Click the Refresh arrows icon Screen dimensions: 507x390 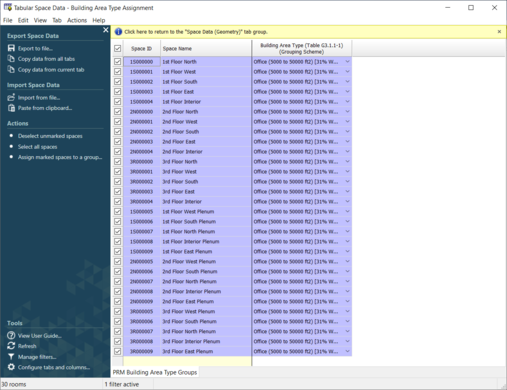coord(11,346)
